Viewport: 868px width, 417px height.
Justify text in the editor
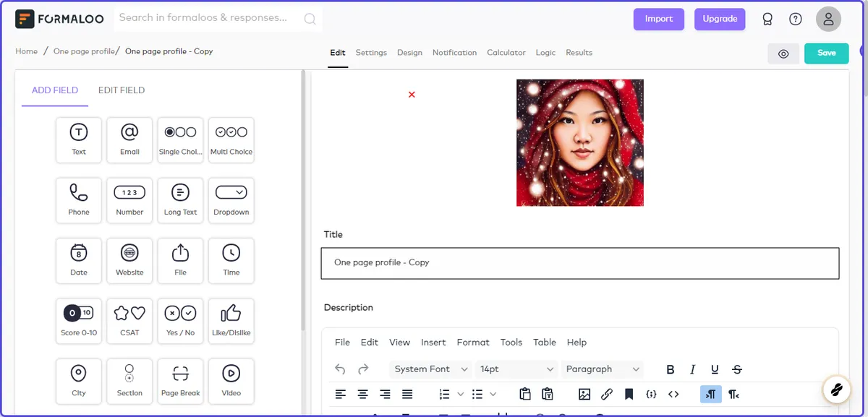click(x=407, y=394)
